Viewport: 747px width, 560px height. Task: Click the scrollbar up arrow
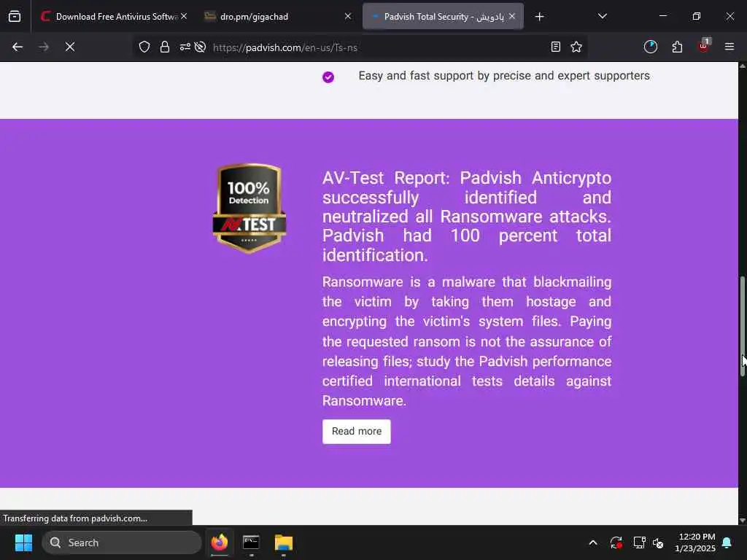click(742, 66)
